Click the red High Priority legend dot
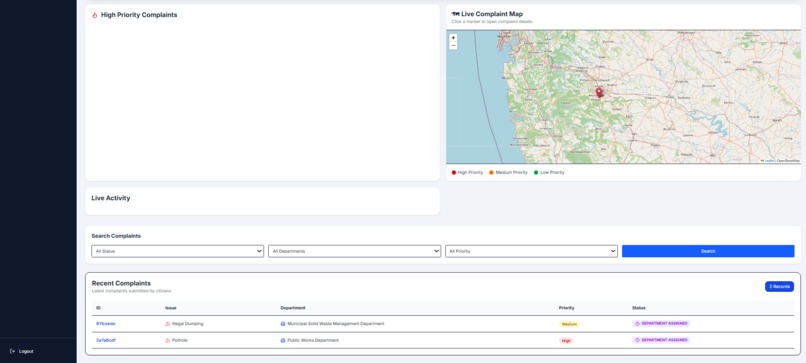This screenshot has height=363, width=806. click(454, 173)
